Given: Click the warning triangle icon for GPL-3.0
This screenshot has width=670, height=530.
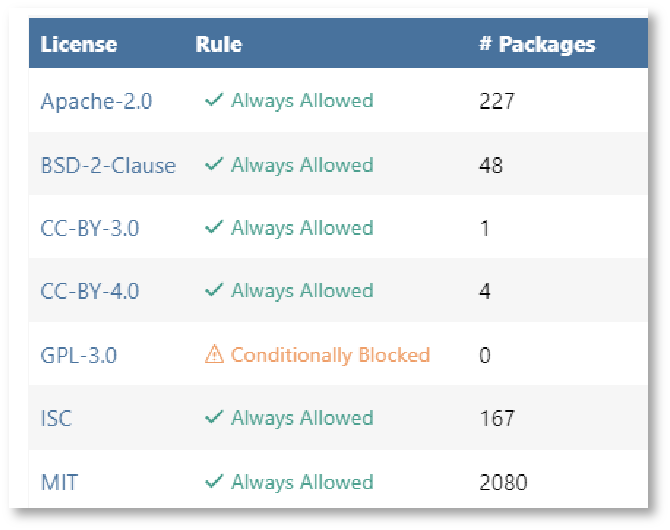Looking at the screenshot, I should pyautogui.click(x=214, y=354).
